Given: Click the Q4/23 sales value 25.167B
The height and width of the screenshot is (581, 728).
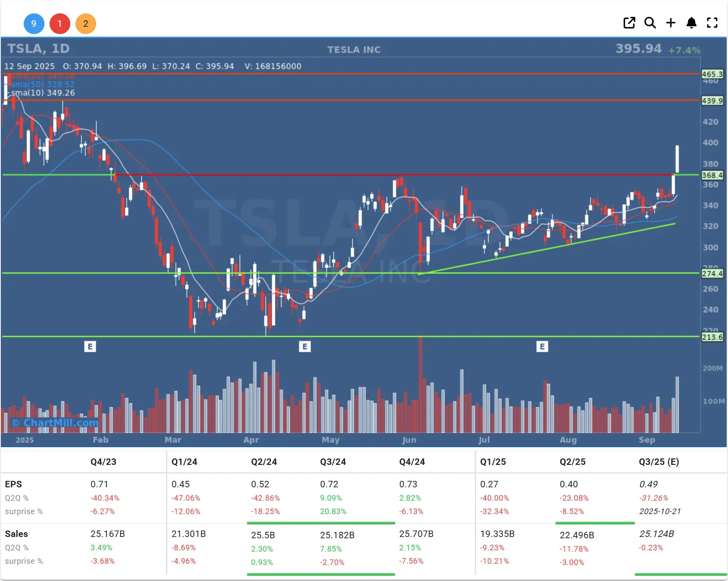Looking at the screenshot, I should (108, 534).
